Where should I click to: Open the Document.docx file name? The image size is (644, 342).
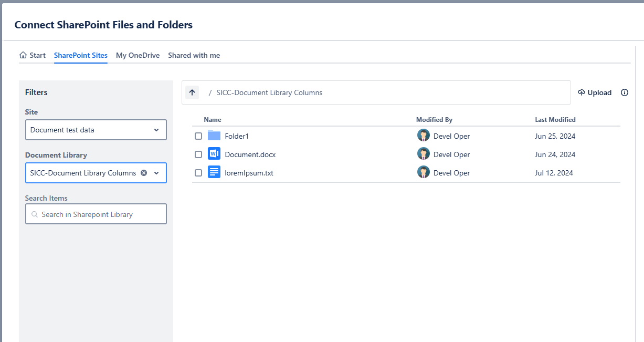250,154
